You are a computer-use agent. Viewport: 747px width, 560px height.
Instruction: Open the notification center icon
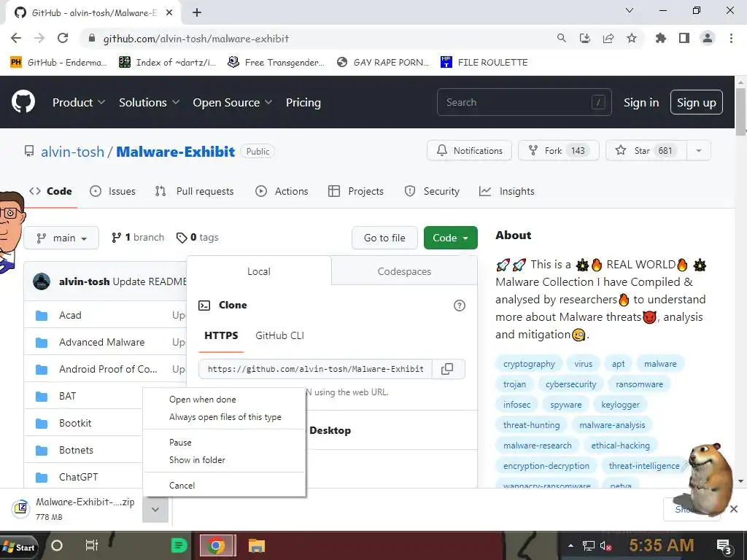[724, 547]
